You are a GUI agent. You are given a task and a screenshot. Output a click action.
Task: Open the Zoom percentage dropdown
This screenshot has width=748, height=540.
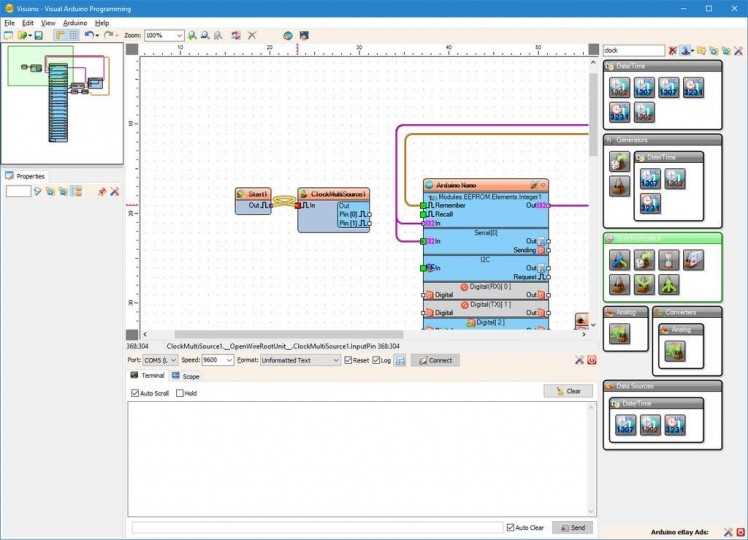180,35
